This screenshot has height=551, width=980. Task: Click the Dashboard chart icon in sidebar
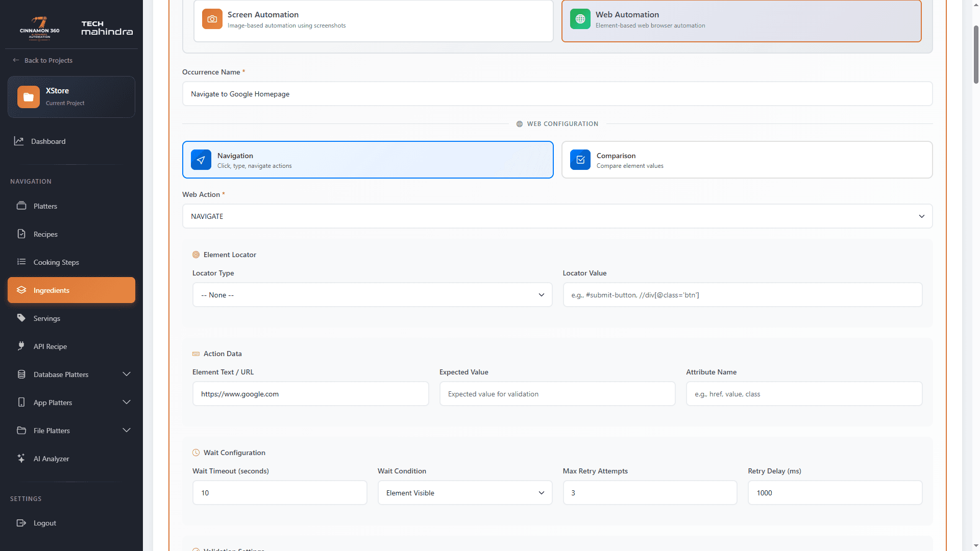click(19, 141)
